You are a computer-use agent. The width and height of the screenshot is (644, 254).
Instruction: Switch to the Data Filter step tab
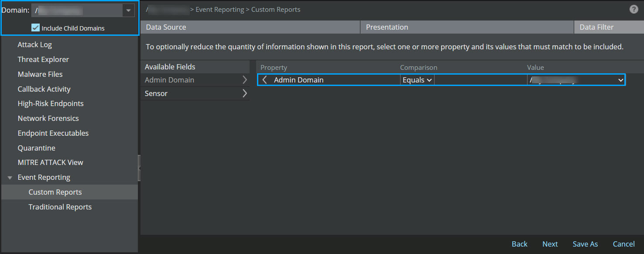tap(609, 27)
